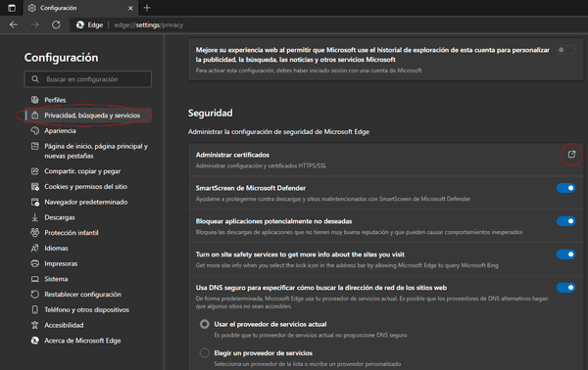Click the browser forward arrow
This screenshot has height=370, width=588.
pos(35,24)
